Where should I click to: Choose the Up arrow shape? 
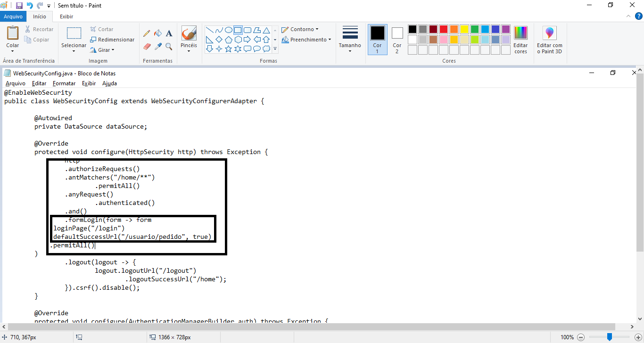coord(266,39)
